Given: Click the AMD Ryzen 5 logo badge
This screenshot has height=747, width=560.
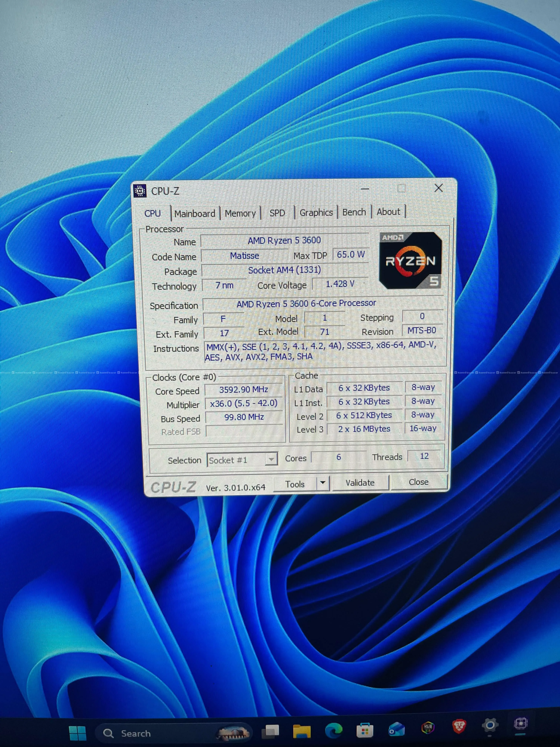Looking at the screenshot, I should point(411,260).
